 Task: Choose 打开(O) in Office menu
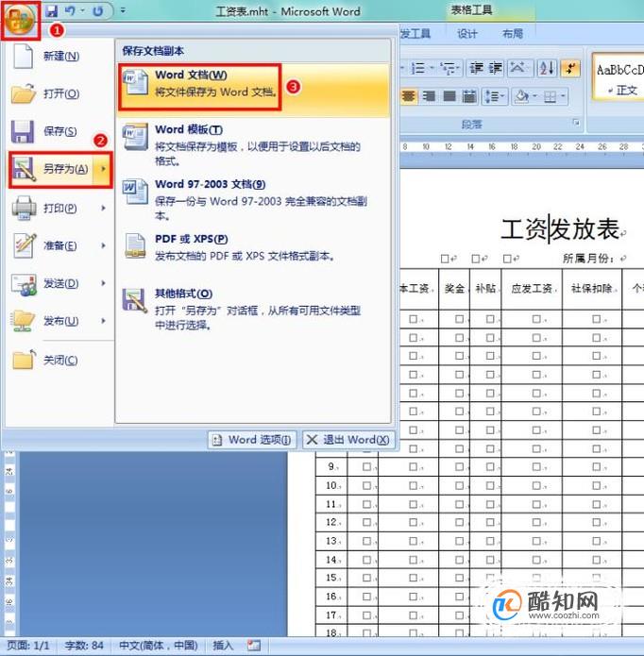59,93
